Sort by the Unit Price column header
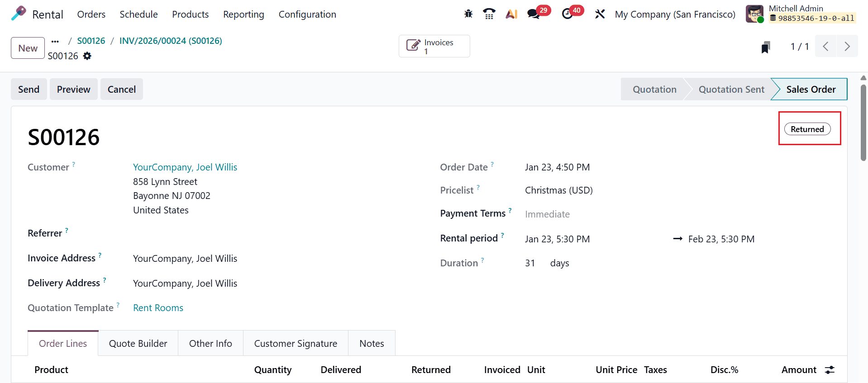This screenshot has height=383, width=868. [616, 369]
